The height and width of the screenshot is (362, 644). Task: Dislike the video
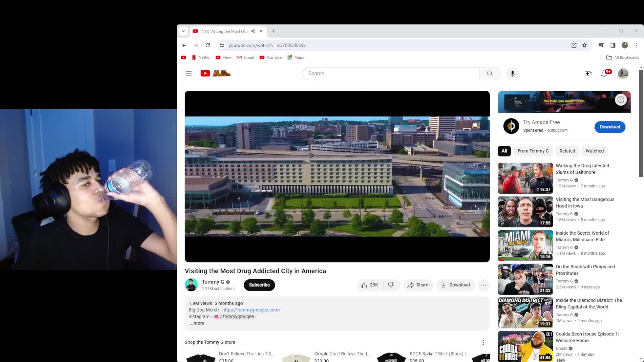(x=391, y=285)
